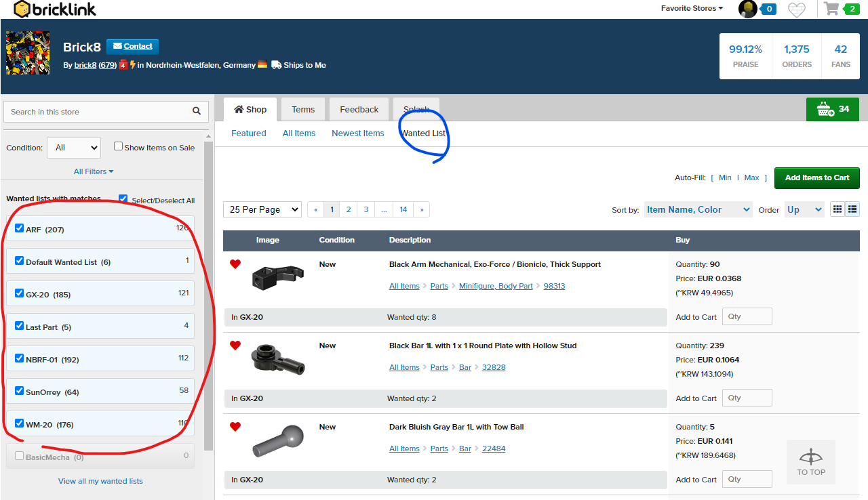Expand All Filters
The image size is (868, 500).
pyautogui.click(x=94, y=171)
